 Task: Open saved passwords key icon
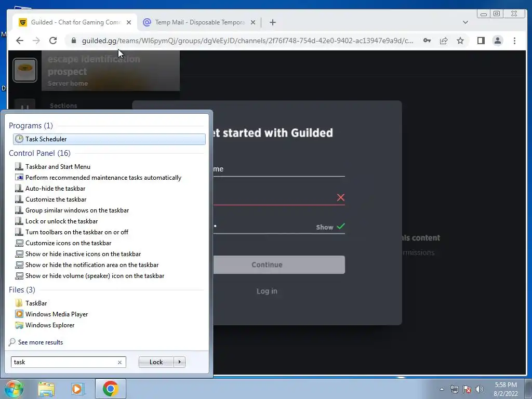coord(427,41)
